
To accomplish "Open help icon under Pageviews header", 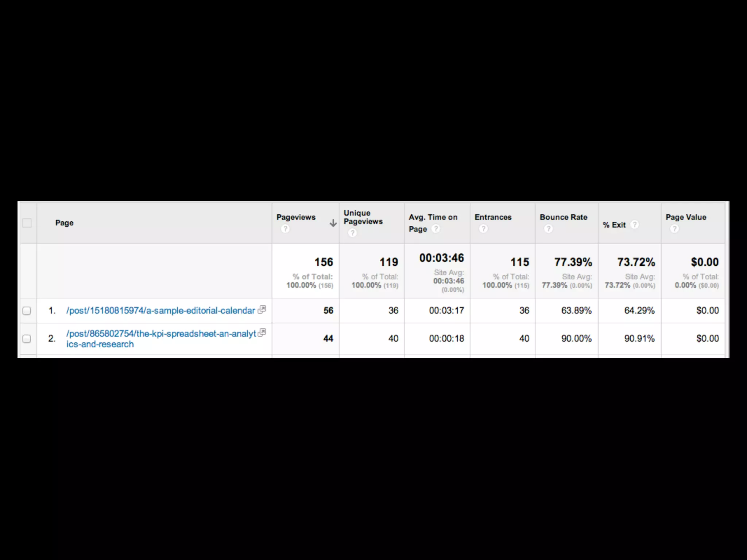I will click(285, 229).
